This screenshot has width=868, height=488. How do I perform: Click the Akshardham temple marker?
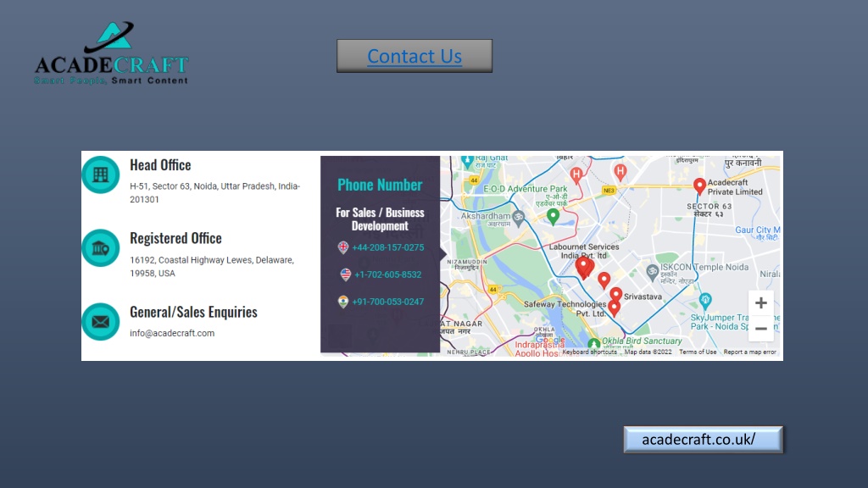[518, 218]
